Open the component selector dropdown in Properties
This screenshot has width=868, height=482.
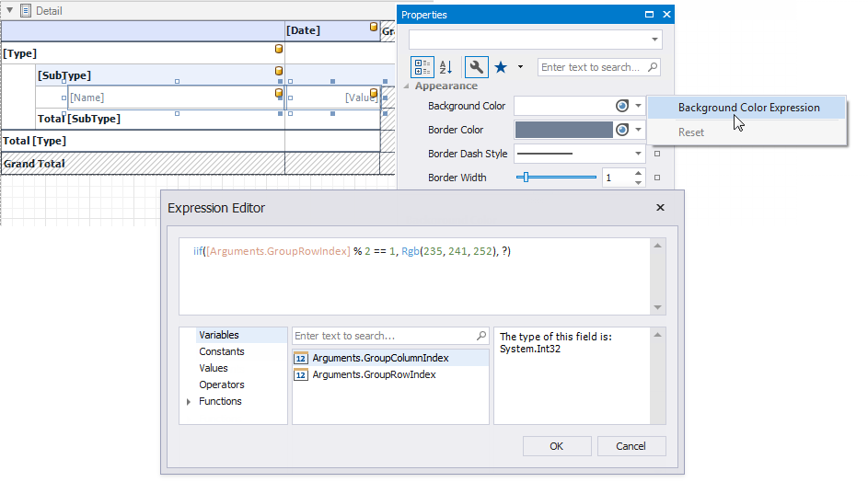click(654, 40)
